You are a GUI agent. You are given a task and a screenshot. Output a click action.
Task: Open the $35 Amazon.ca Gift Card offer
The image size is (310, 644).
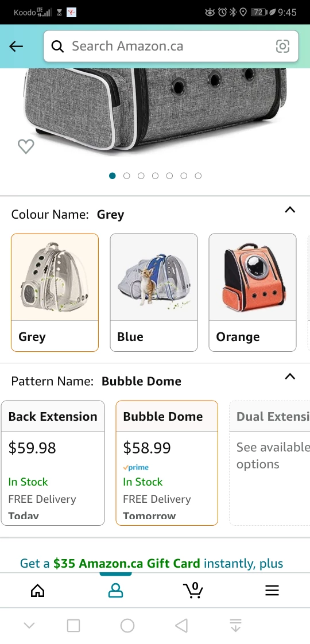coord(152,563)
